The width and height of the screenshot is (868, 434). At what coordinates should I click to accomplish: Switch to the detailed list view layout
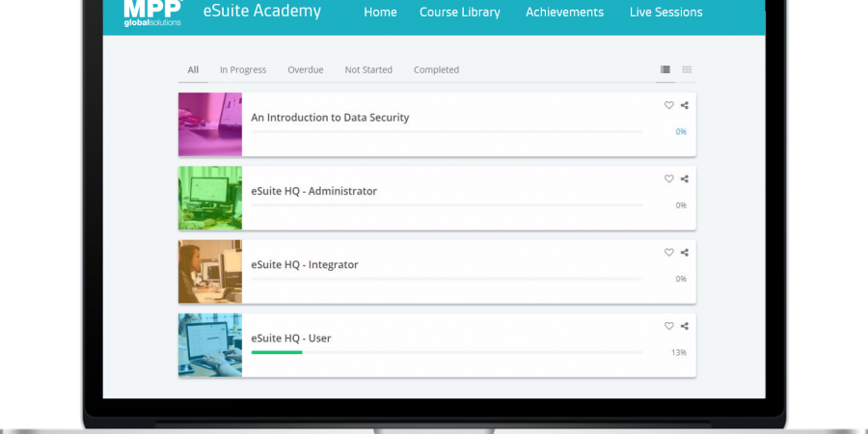click(665, 69)
